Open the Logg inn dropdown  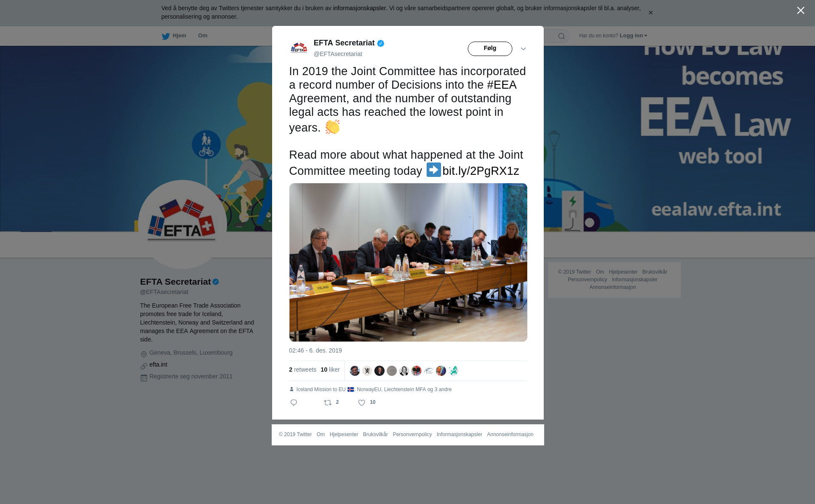click(633, 36)
